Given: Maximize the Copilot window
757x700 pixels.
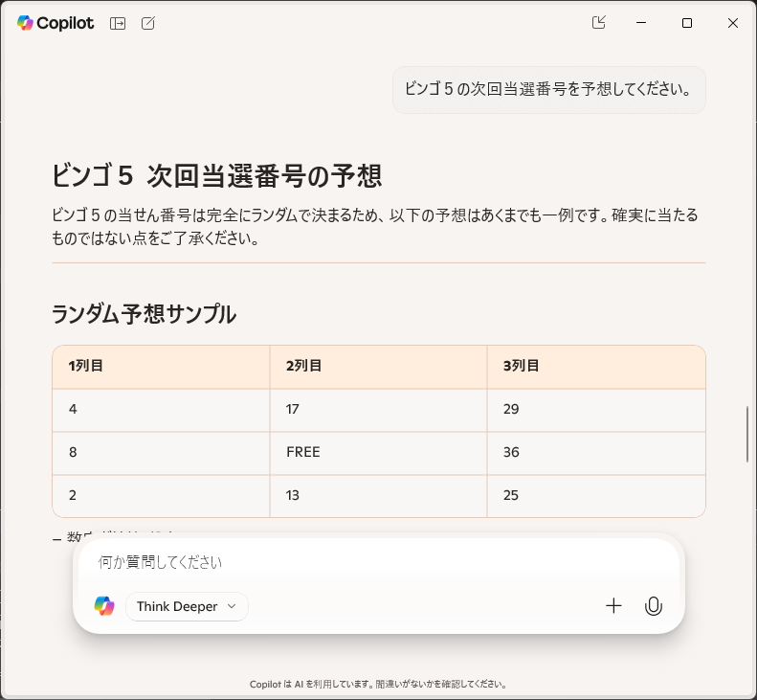Looking at the screenshot, I should point(687,23).
